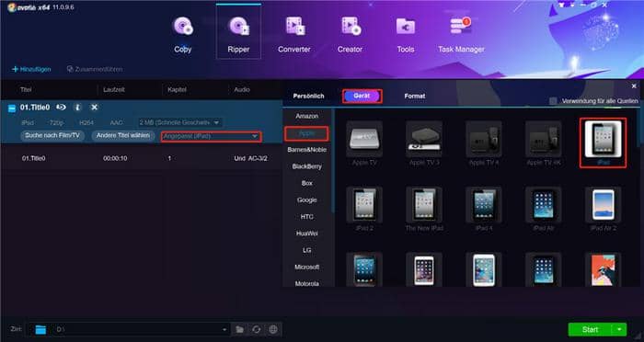The width and height of the screenshot is (644, 342).
Task: Switch to the Persönlich tab
Action: coord(308,96)
